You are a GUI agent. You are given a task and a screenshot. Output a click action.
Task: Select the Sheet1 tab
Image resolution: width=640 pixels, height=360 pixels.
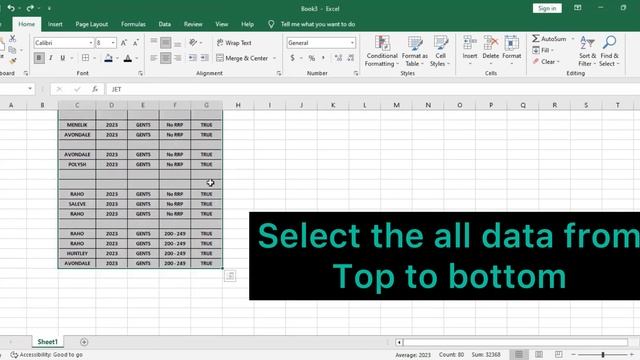47,342
